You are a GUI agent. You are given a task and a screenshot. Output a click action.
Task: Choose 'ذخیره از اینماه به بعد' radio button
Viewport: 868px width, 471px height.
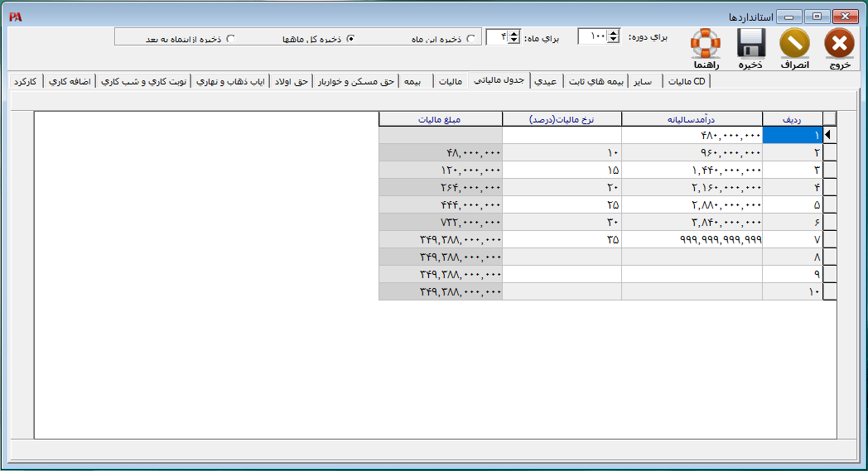tap(231, 38)
